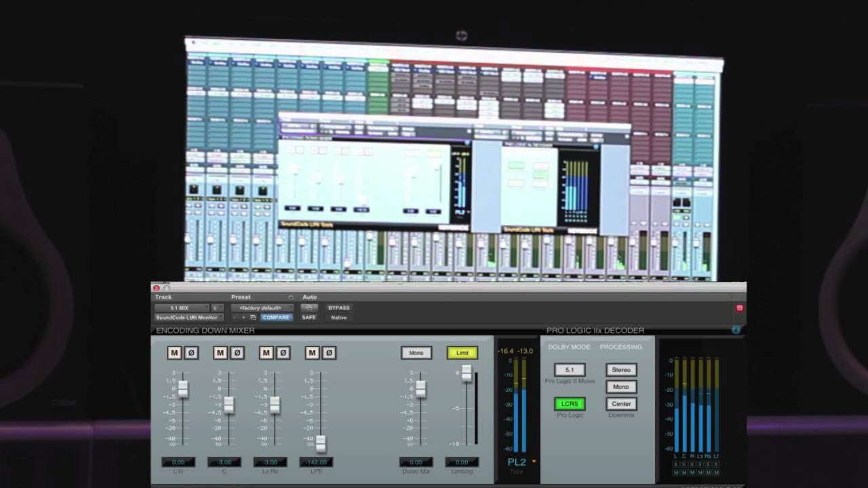
Task: Mute the Ls Rs channel
Action: click(267, 352)
